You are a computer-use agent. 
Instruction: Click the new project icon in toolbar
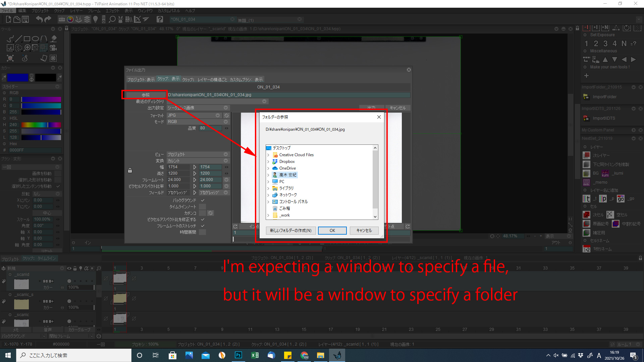(x=8, y=19)
